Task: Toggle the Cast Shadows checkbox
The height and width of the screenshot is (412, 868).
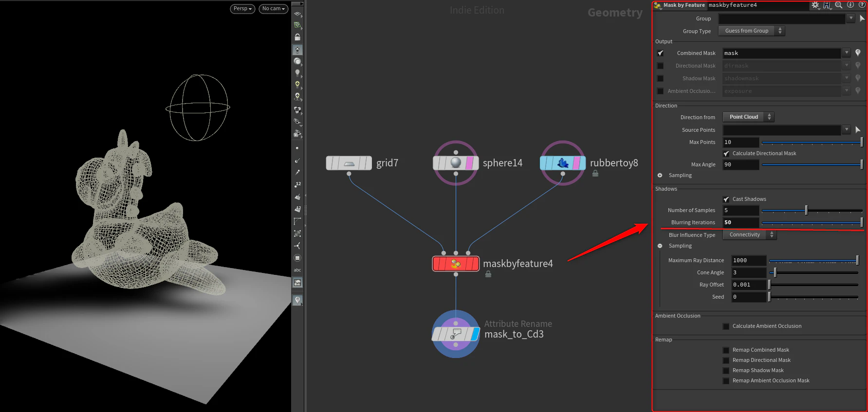Action: click(726, 199)
